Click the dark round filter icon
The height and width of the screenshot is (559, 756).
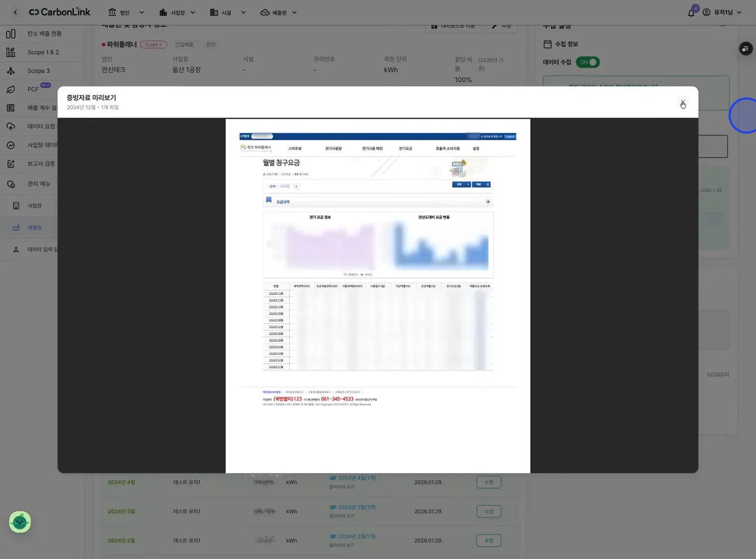[746, 49]
